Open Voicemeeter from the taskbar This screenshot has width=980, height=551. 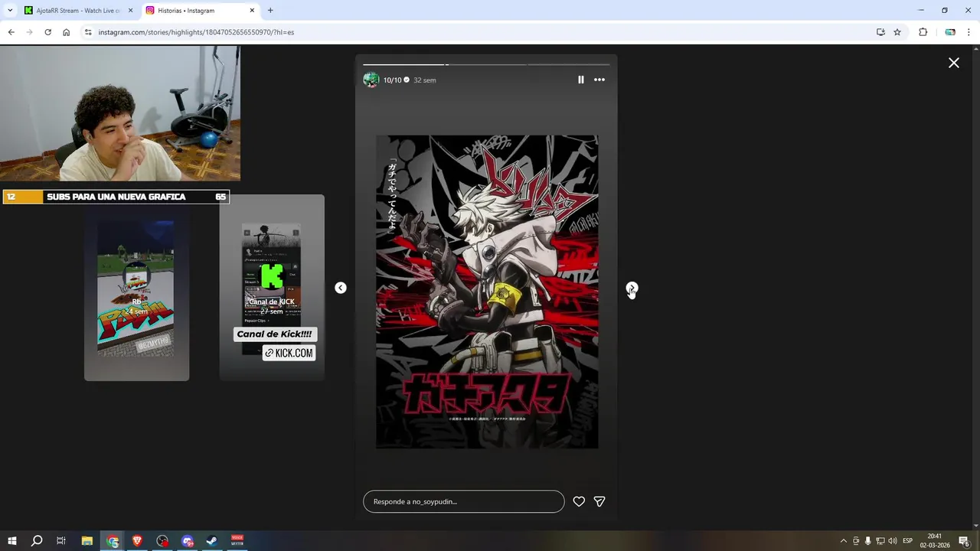pyautogui.click(x=237, y=541)
